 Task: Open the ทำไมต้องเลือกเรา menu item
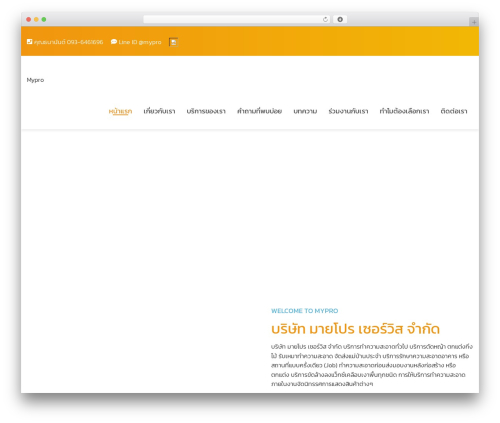tap(404, 111)
